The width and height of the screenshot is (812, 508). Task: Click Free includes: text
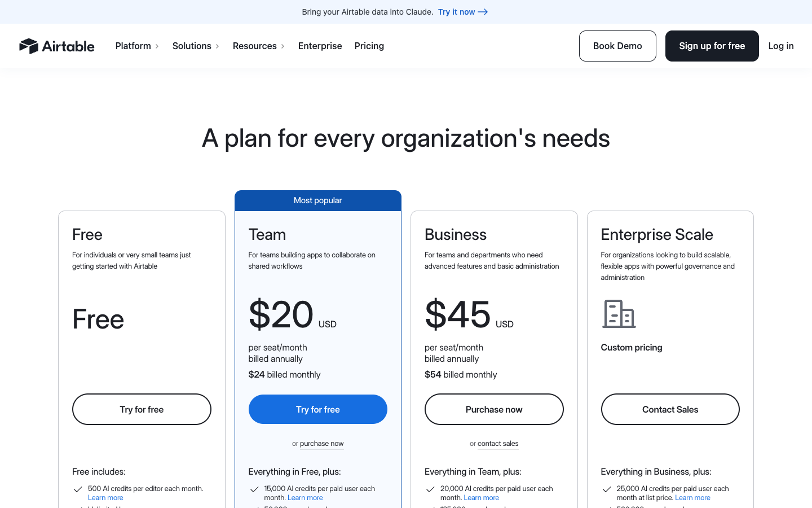[x=99, y=471]
